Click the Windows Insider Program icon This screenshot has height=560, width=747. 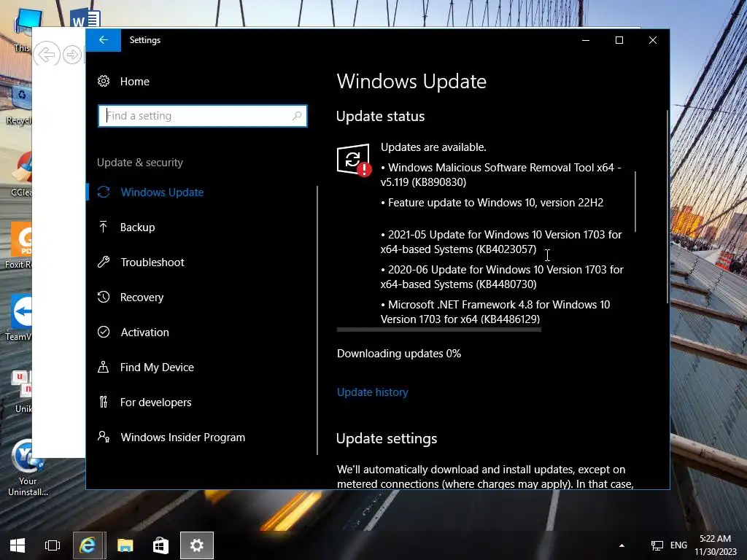click(104, 437)
